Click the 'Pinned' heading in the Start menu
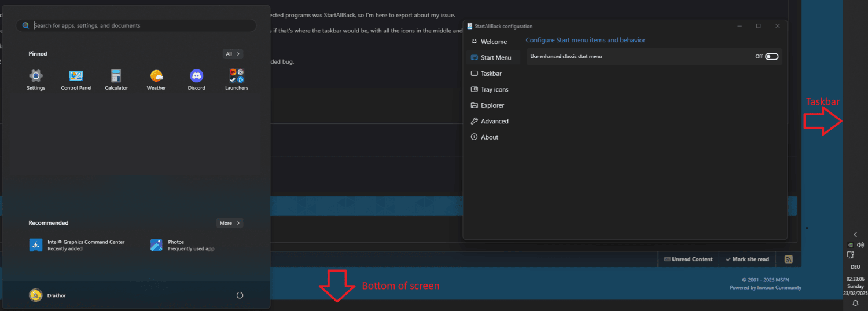 tap(38, 54)
